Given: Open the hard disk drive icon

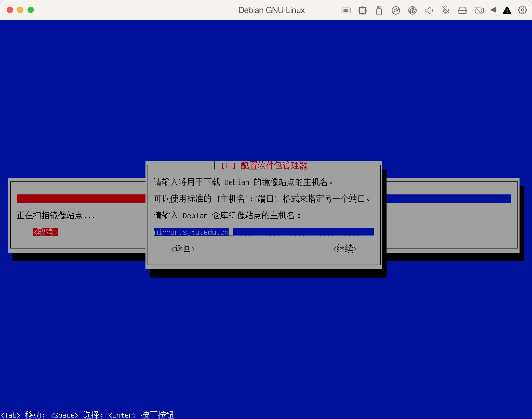Looking at the screenshot, I should coord(462,10).
